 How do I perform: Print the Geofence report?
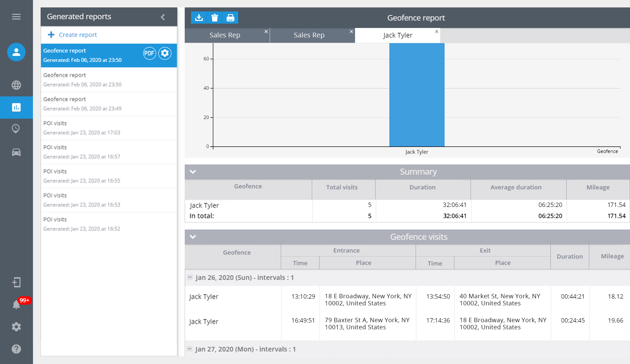[231, 18]
